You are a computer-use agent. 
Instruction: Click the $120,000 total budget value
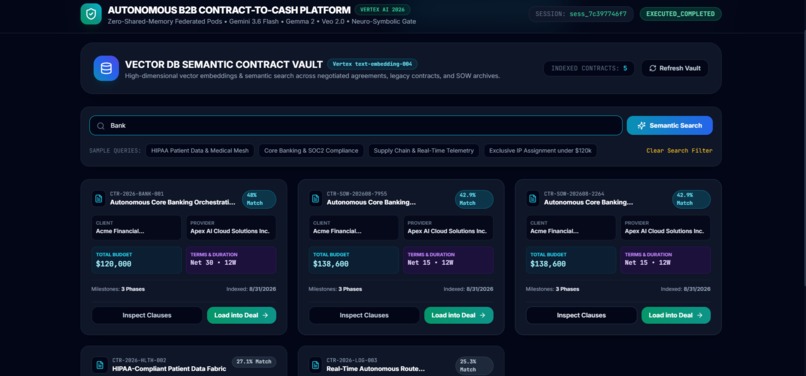click(x=114, y=264)
